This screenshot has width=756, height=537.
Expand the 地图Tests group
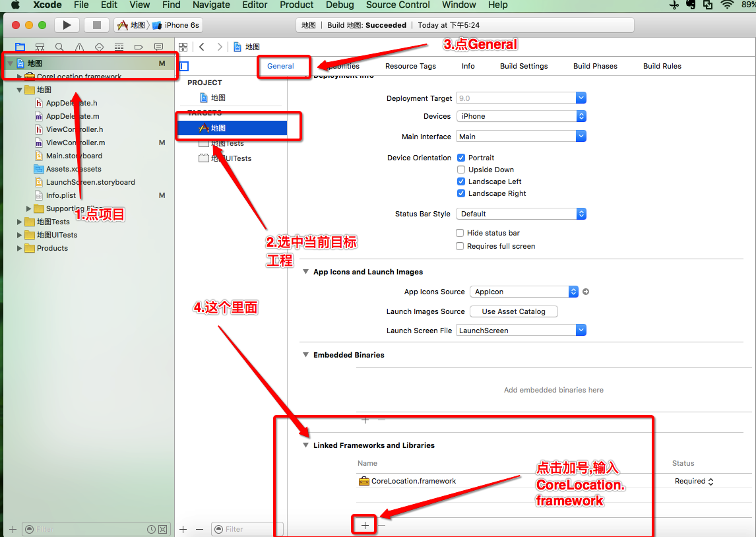[19, 222]
